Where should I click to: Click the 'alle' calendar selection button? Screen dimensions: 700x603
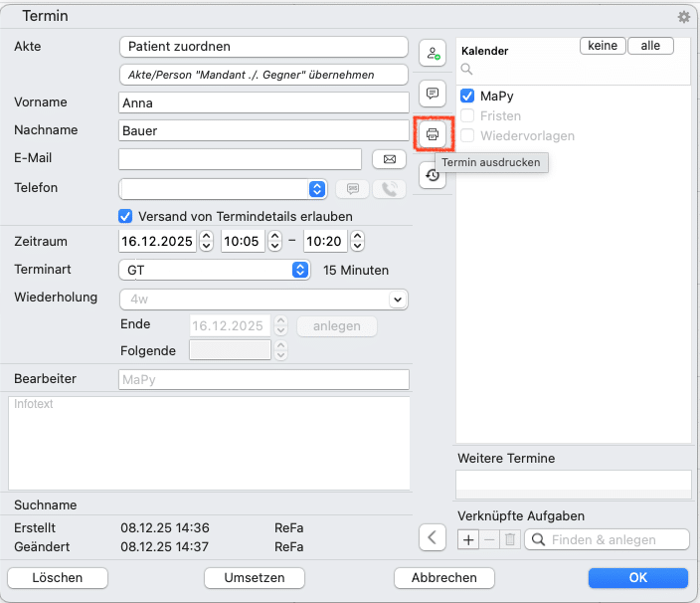[650, 46]
